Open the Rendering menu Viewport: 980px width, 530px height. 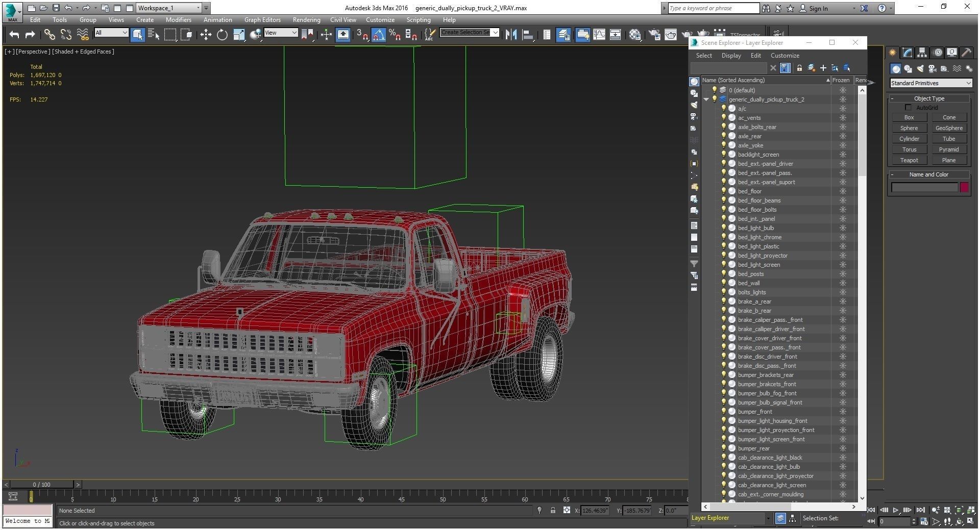[306, 20]
